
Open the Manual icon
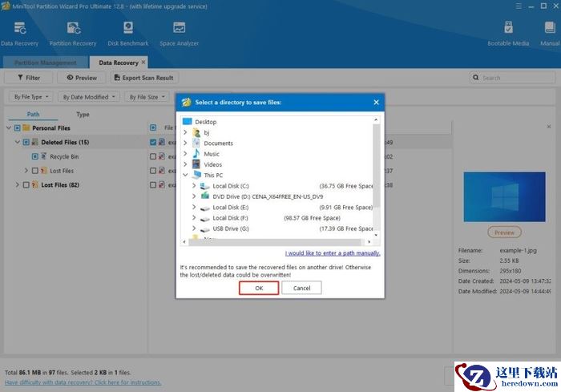coord(550,27)
